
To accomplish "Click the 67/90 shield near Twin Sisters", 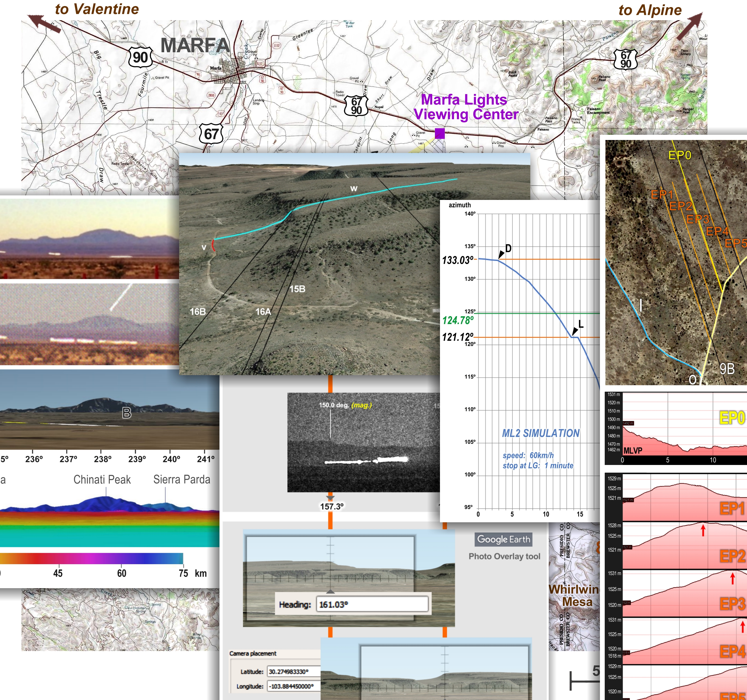I will tap(626, 59).
